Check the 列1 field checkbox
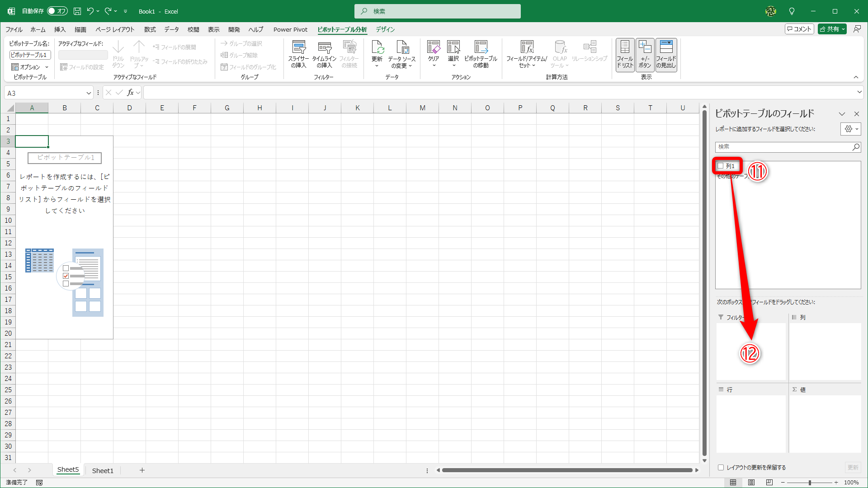This screenshot has width=868, height=488. point(721,166)
